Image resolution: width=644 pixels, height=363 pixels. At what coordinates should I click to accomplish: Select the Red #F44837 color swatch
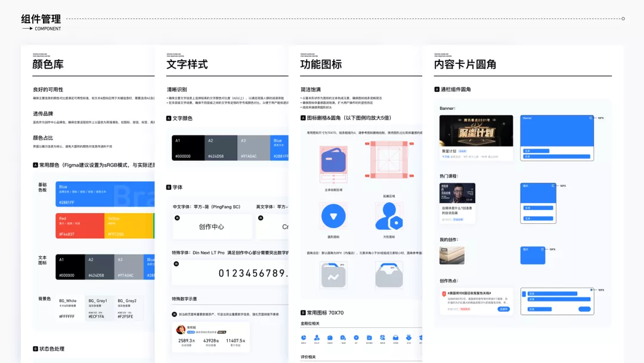(80, 226)
